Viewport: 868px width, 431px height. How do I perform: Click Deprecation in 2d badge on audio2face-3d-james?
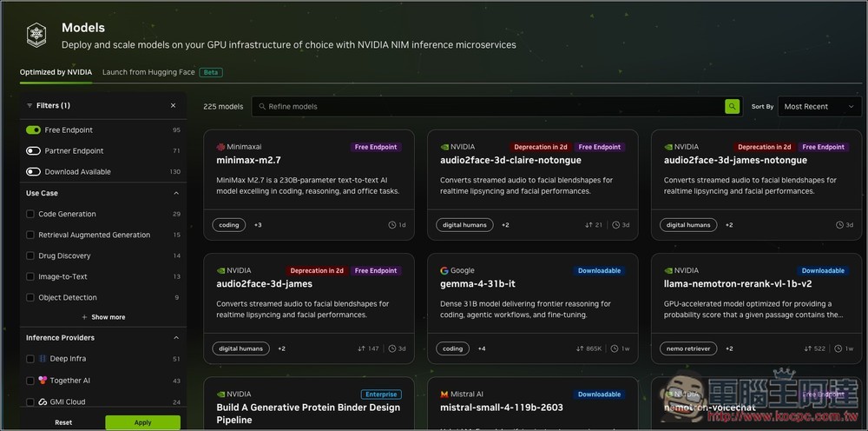coord(317,271)
